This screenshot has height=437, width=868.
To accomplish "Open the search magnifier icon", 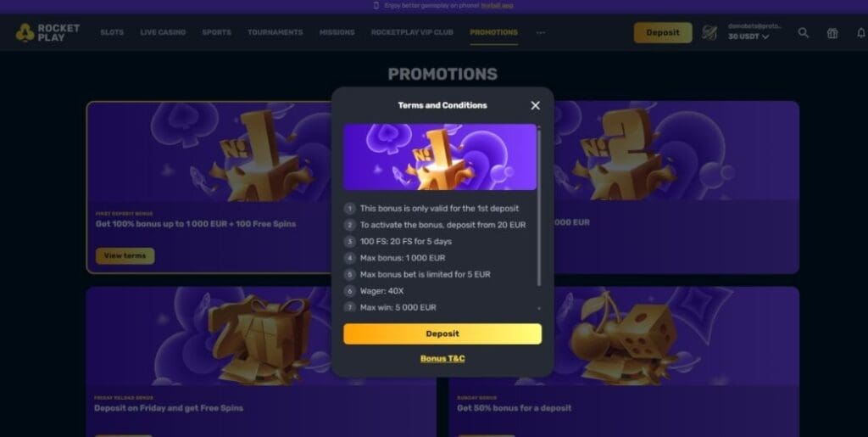I will pos(804,33).
